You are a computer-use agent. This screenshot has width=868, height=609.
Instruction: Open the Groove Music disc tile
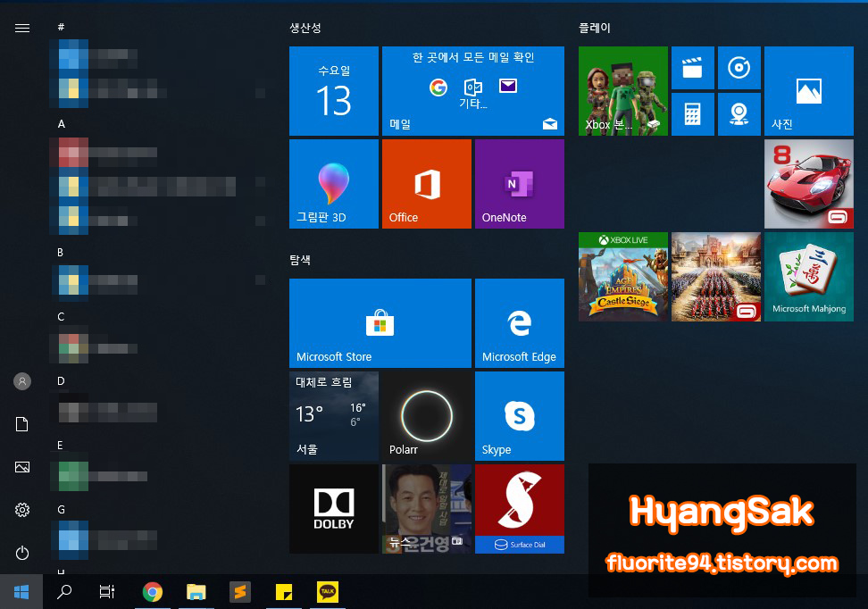pyautogui.click(x=739, y=68)
